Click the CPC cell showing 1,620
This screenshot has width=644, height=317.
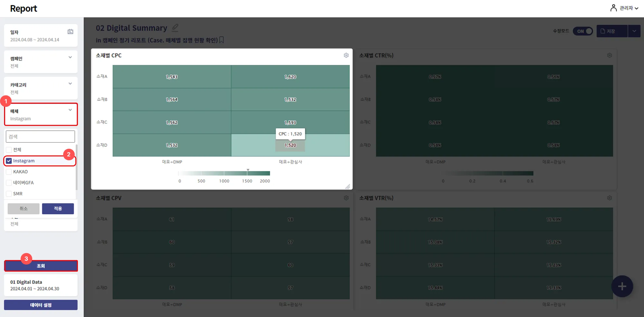tap(290, 77)
